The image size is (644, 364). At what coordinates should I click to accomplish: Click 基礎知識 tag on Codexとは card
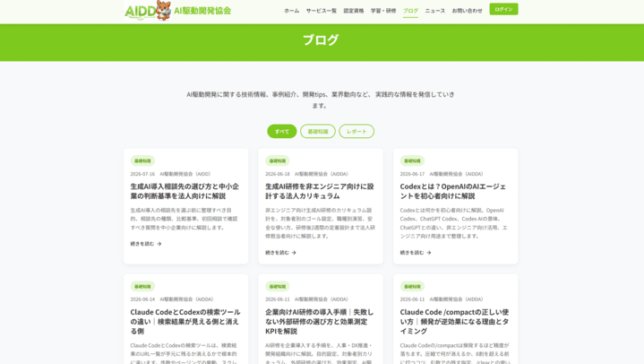[x=412, y=160]
